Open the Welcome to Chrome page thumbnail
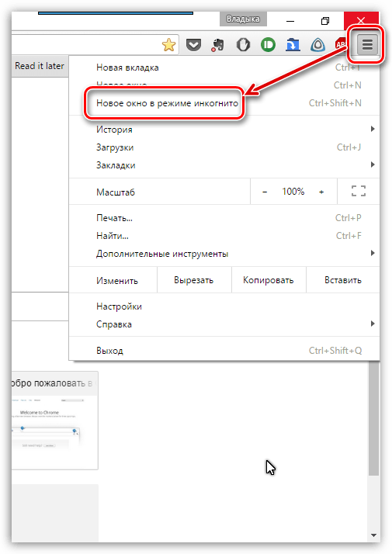392x554 pixels. (x=54, y=421)
